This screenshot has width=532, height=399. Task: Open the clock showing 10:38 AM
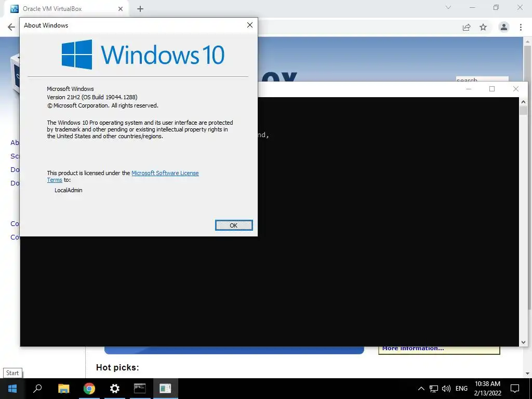pyautogui.click(x=487, y=389)
